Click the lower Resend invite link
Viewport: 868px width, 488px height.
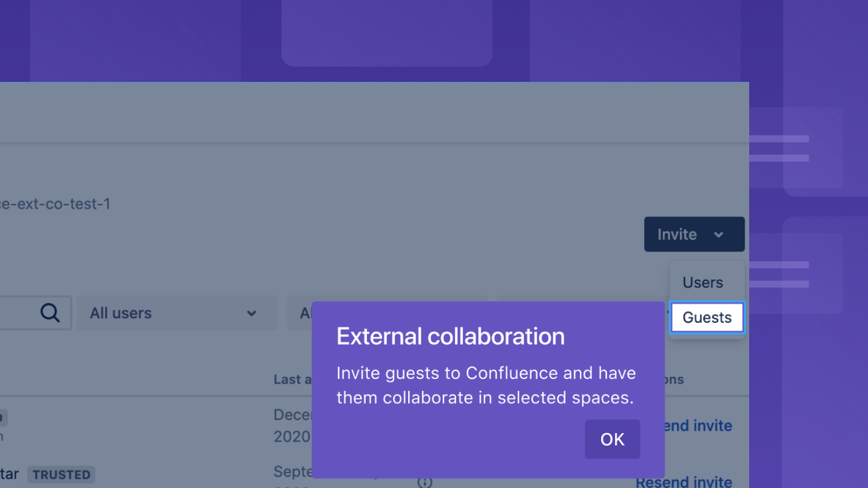click(x=684, y=481)
